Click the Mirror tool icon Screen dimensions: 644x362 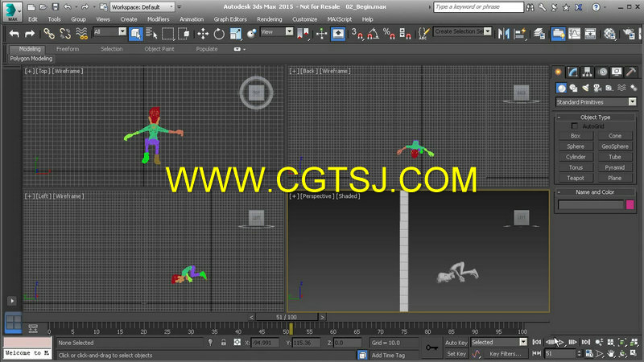coord(504,34)
